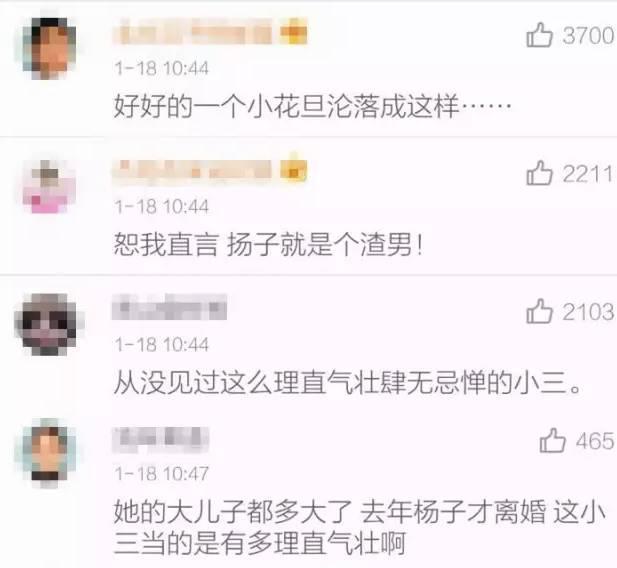Tap thumbs-up on comment with 2211 likes

[539, 173]
